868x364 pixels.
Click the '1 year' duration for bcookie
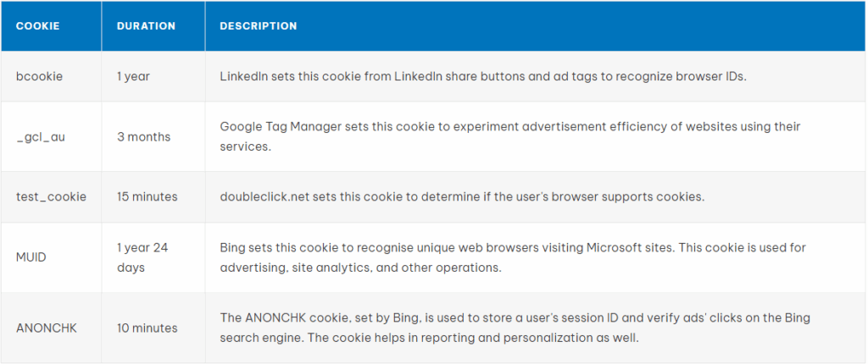(133, 76)
